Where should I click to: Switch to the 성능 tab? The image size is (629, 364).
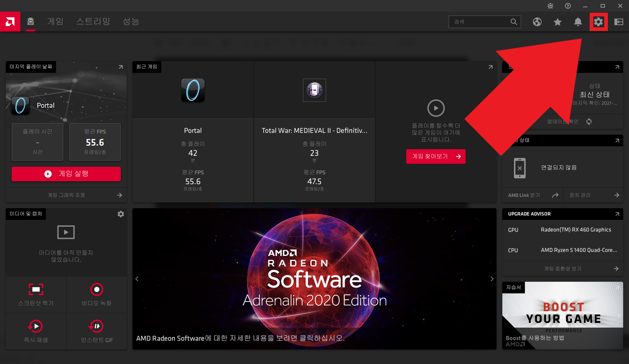tap(131, 21)
